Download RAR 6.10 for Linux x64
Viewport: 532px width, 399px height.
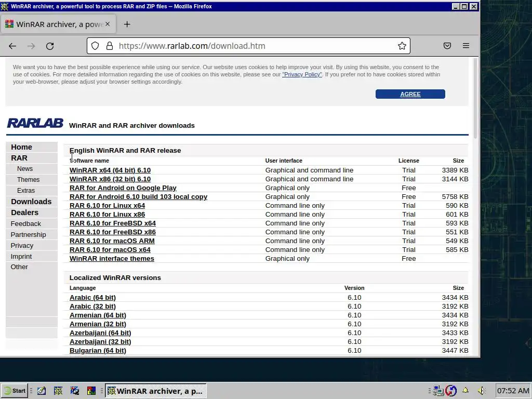(x=107, y=206)
